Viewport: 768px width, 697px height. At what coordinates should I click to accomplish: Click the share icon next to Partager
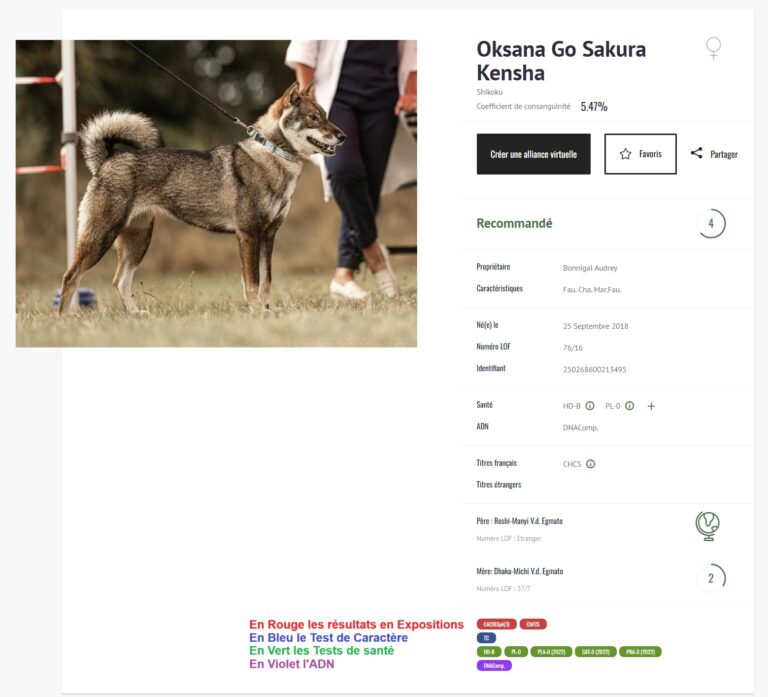(x=696, y=153)
